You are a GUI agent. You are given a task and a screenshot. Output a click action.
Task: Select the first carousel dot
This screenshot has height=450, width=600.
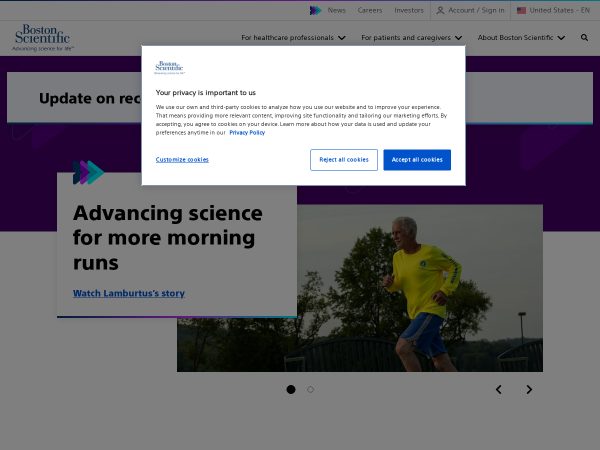[291, 390]
